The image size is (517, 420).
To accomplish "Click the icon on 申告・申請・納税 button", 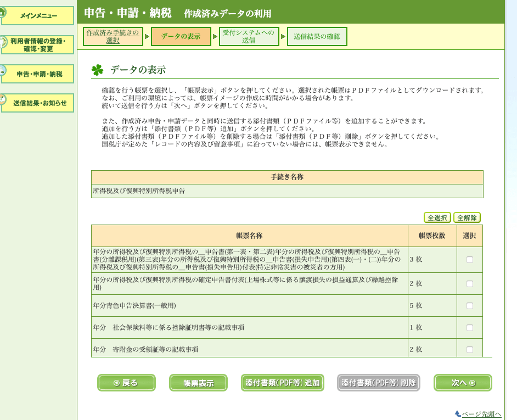I will pyautogui.click(x=3, y=71).
